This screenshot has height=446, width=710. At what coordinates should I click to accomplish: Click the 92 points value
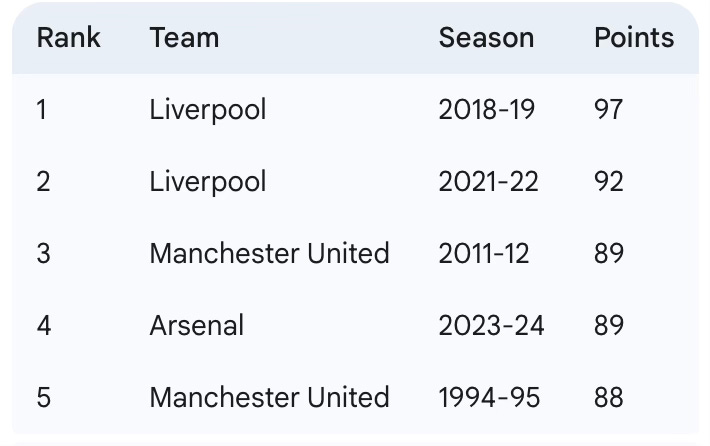pos(609,182)
